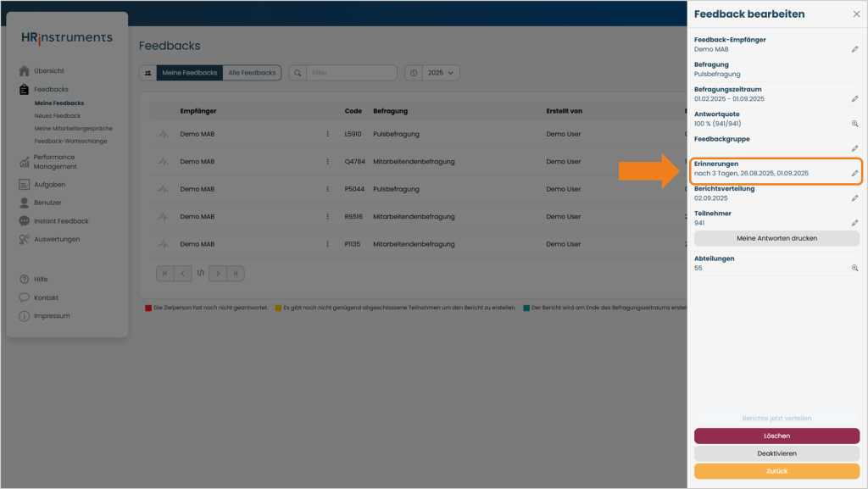Open three-dot menu for code Q4784
Screen dimensions: 868x489
[328, 162]
